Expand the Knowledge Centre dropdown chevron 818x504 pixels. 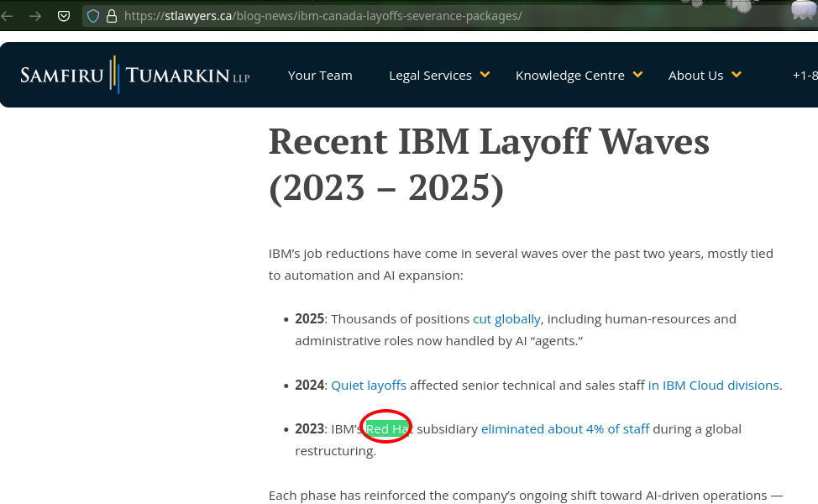coord(637,75)
